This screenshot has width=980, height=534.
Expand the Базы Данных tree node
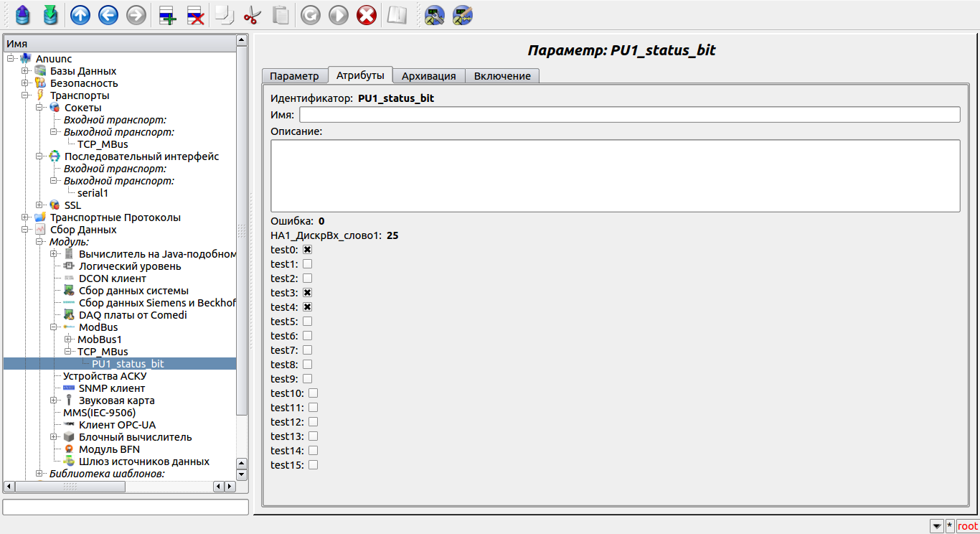(25, 71)
